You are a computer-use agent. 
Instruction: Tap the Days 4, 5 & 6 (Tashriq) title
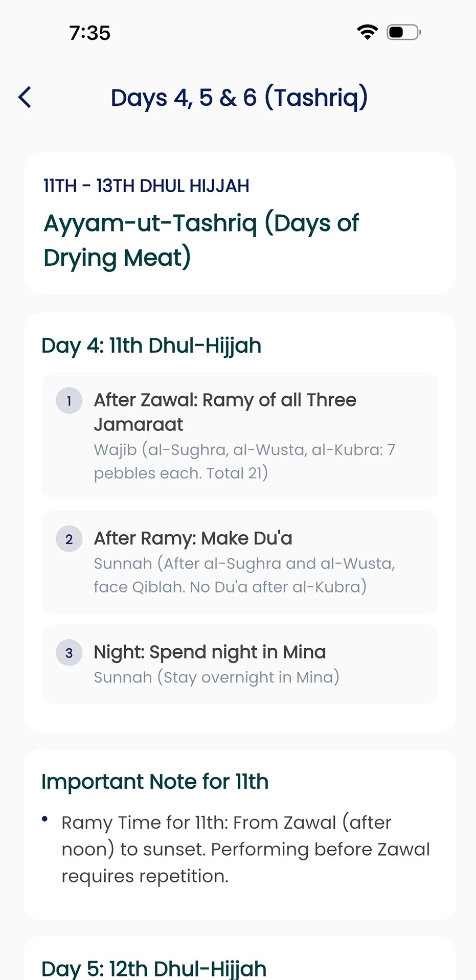pyautogui.click(x=239, y=97)
